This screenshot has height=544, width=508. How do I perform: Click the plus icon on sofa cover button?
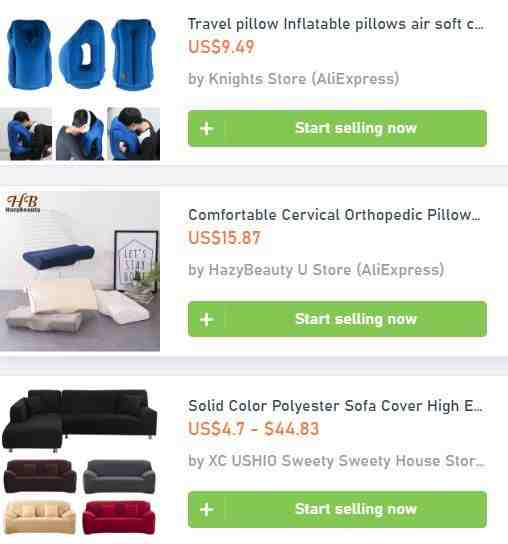click(x=207, y=510)
